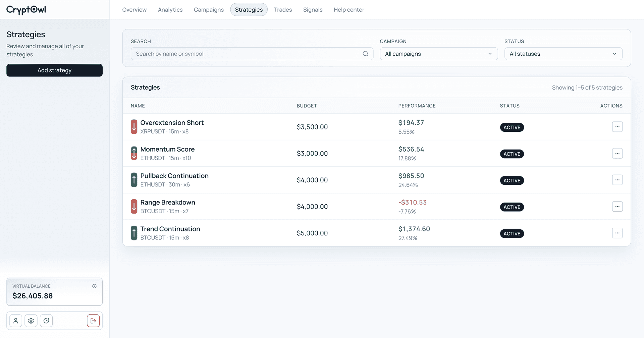Open actions menu for Trend Continuation
Viewport: 644px width, 338px height.
point(617,233)
